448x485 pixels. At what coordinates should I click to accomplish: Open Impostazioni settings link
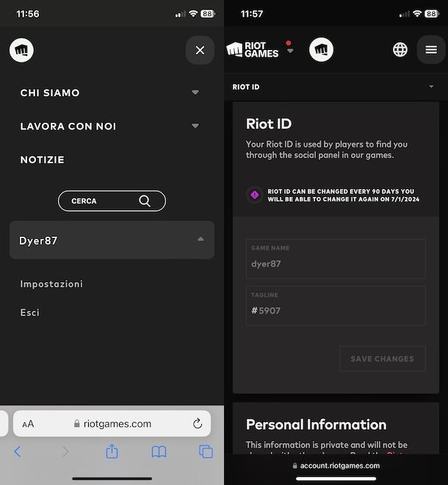tap(51, 284)
